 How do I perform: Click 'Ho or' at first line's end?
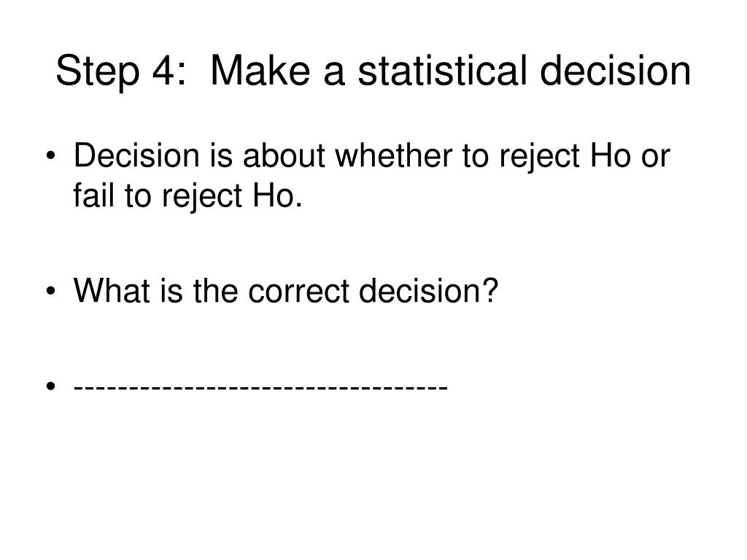[x=630, y=155]
